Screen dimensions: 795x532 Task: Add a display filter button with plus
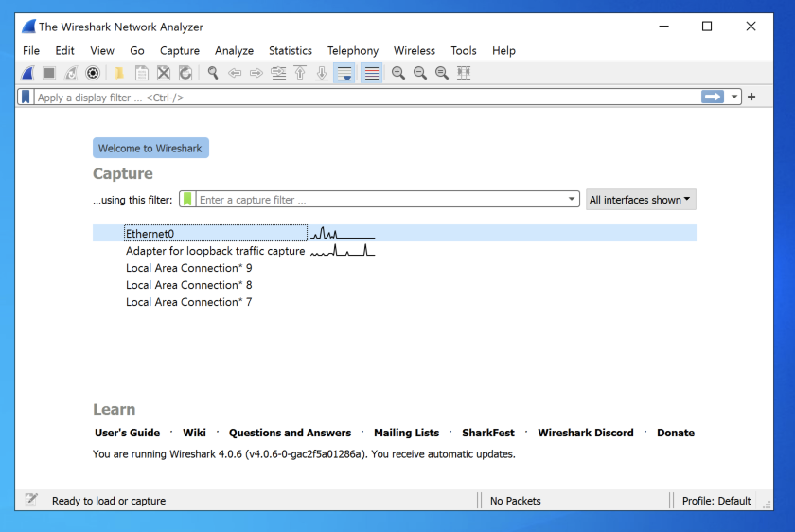point(751,97)
